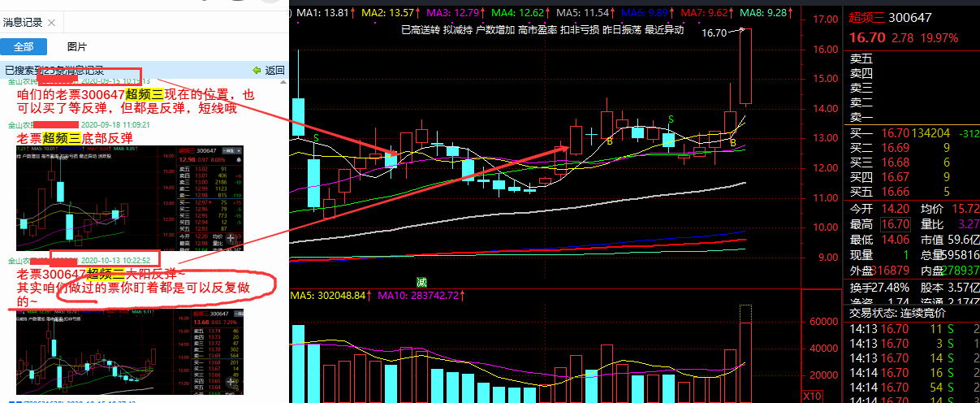Viewport: 980px width, 403px height.
Task: Close the 消息记录 tab
Action: tap(53, 23)
